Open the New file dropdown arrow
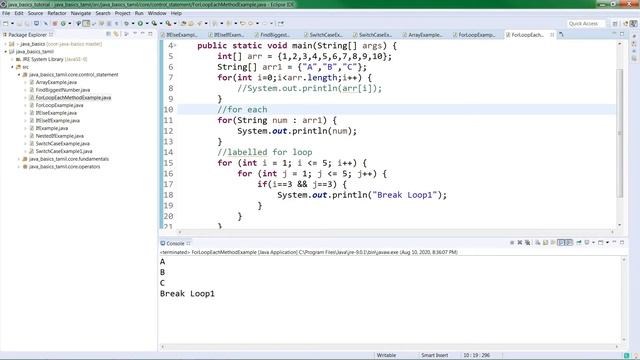The width and height of the screenshot is (640, 360). 12,24
